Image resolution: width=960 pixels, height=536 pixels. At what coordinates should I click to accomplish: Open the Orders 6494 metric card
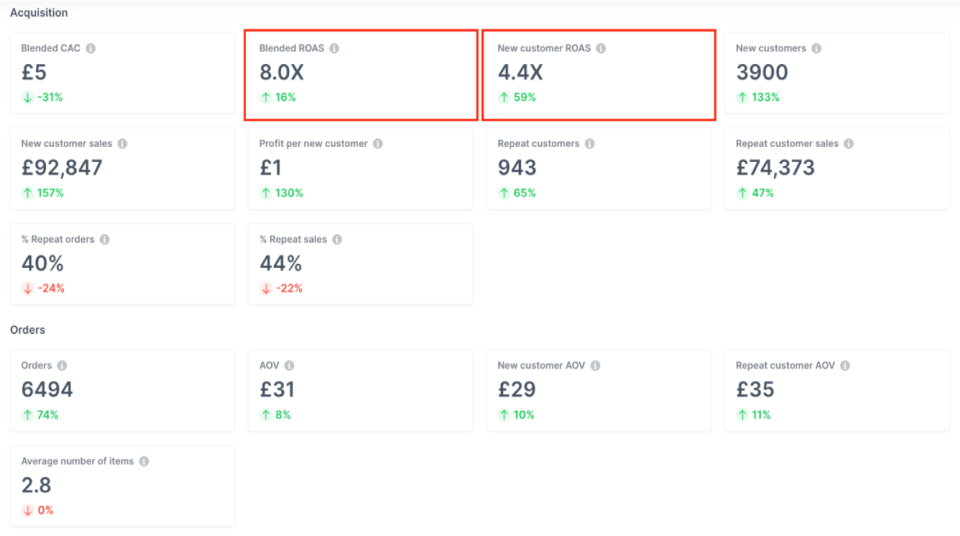(x=122, y=391)
